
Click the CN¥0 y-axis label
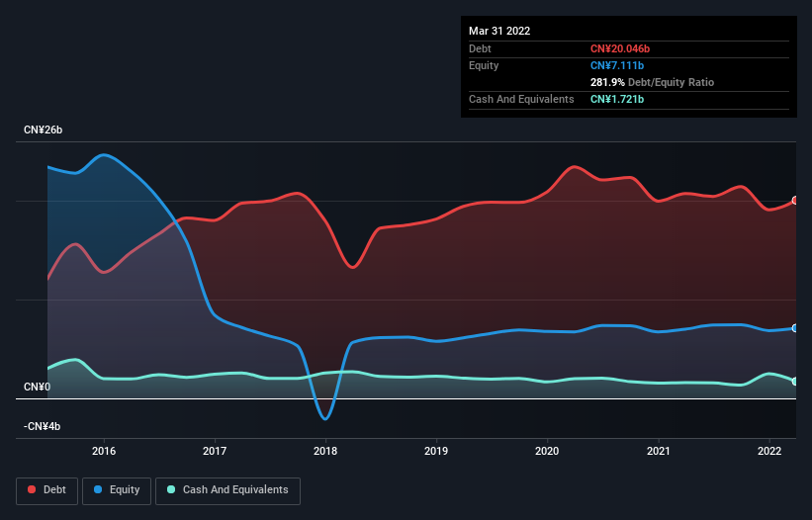pyautogui.click(x=38, y=387)
